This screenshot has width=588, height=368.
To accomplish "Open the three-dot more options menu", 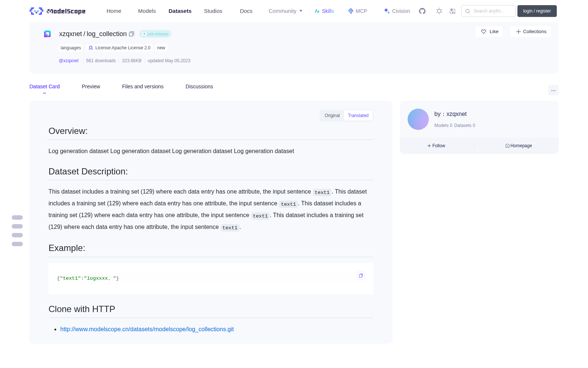I will point(553,91).
